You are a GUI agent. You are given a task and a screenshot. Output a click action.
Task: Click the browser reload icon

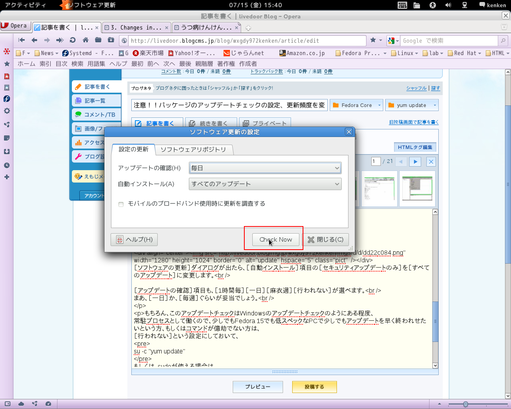(72, 40)
